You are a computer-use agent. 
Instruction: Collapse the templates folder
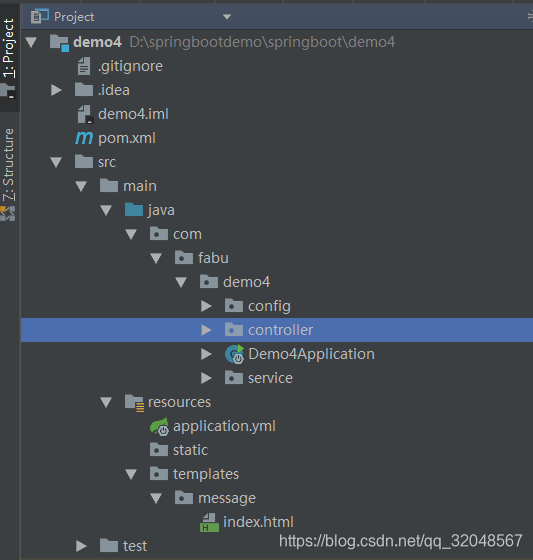click(131, 474)
